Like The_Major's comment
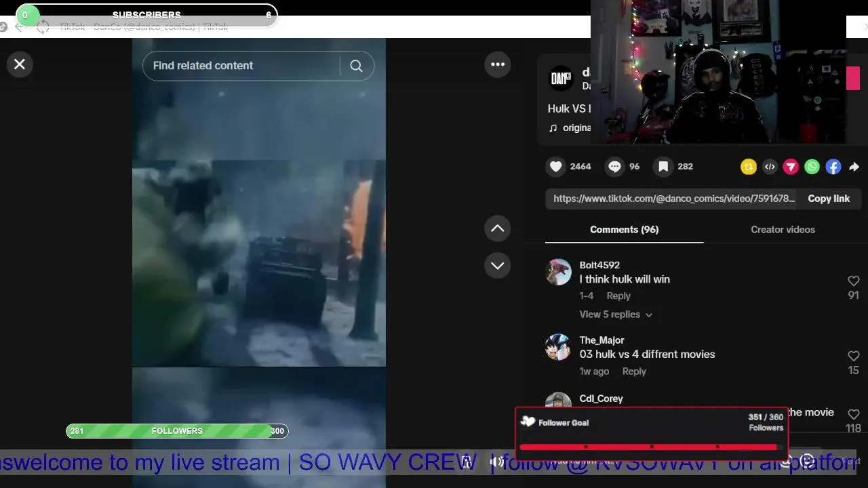868x488 pixels. click(x=854, y=356)
